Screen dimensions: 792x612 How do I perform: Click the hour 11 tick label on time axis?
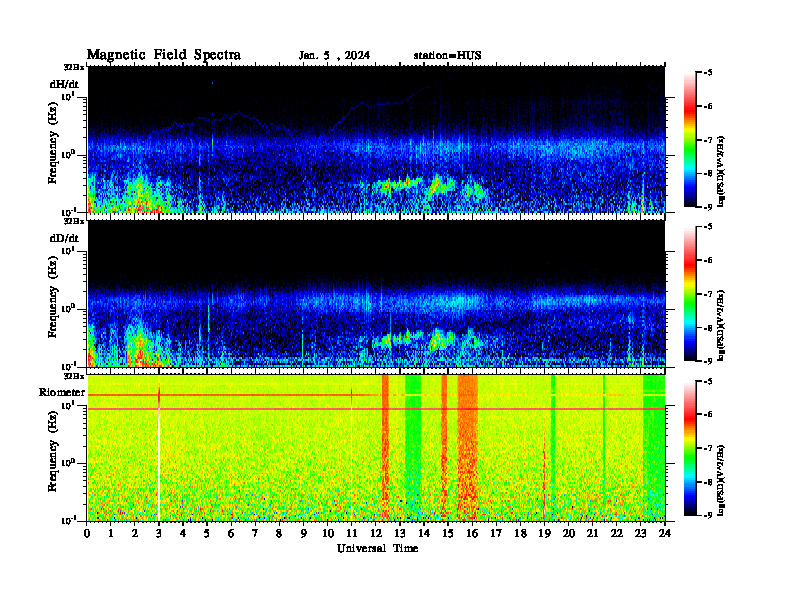[x=352, y=534]
